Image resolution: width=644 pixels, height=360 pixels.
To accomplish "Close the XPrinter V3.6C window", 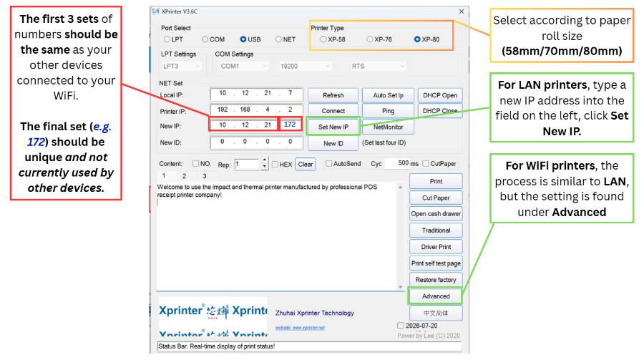I will coord(462,11).
